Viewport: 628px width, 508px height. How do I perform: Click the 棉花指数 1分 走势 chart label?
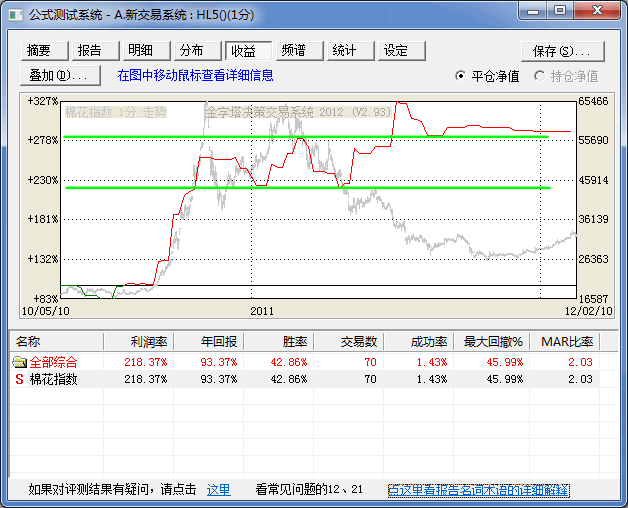tap(115, 112)
